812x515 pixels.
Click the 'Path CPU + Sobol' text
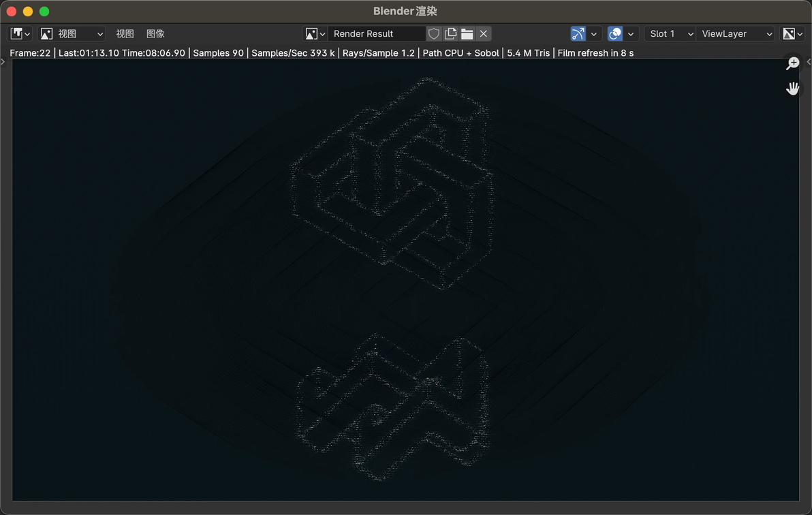pyautogui.click(x=461, y=53)
